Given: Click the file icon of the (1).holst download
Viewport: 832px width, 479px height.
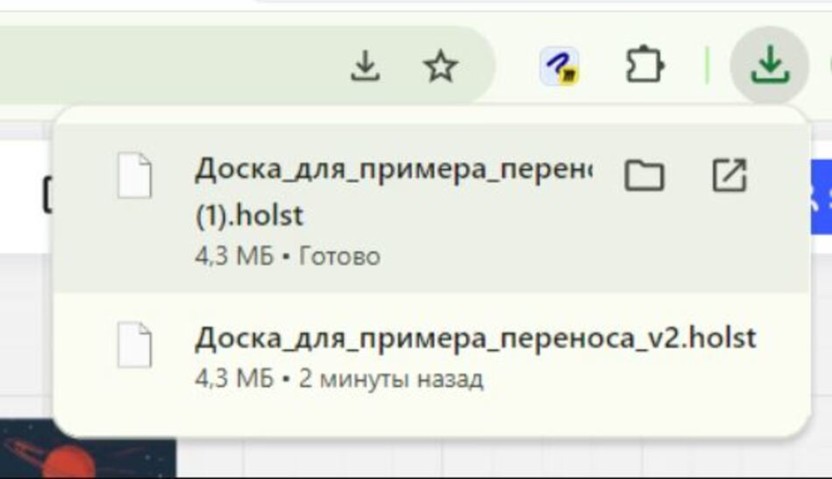Looking at the screenshot, I should point(134,176).
